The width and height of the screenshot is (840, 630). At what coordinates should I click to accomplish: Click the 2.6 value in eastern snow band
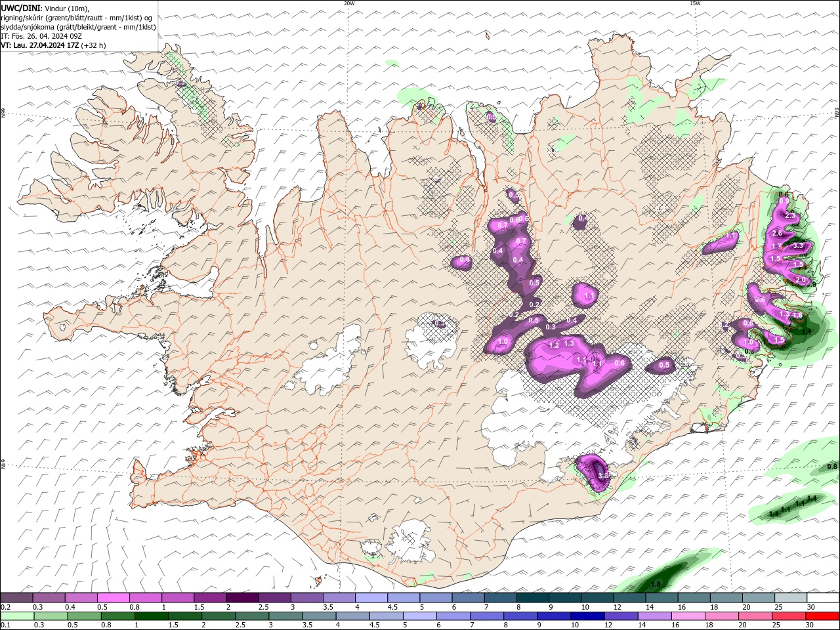778,233
